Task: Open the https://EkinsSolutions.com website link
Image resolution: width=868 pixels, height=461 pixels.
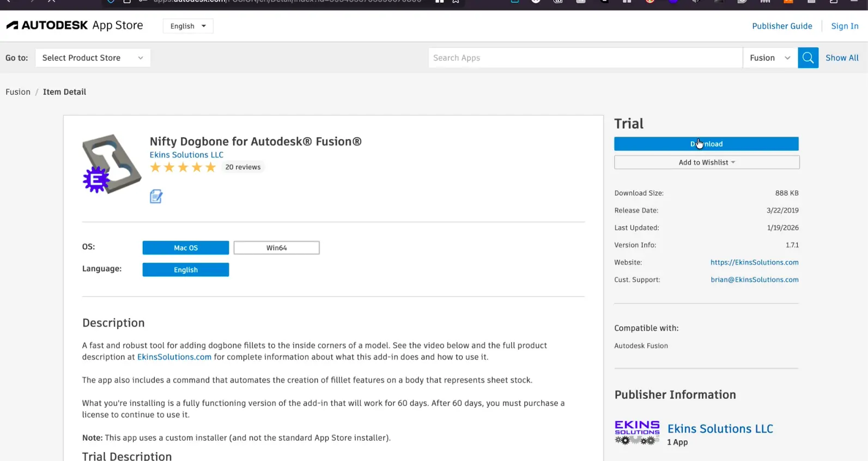Action: pyautogui.click(x=755, y=263)
